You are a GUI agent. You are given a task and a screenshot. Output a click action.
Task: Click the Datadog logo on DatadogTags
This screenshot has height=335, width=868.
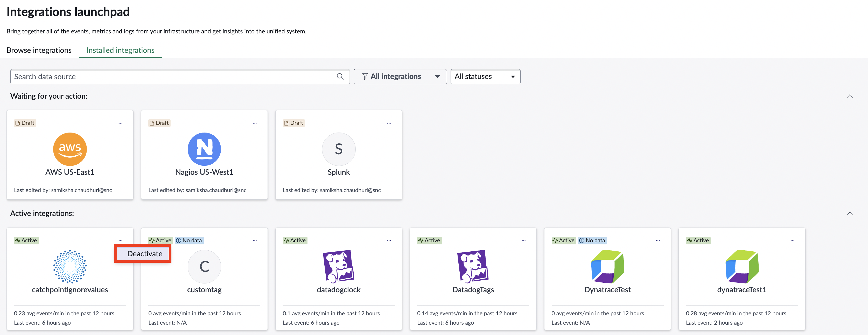(x=473, y=266)
